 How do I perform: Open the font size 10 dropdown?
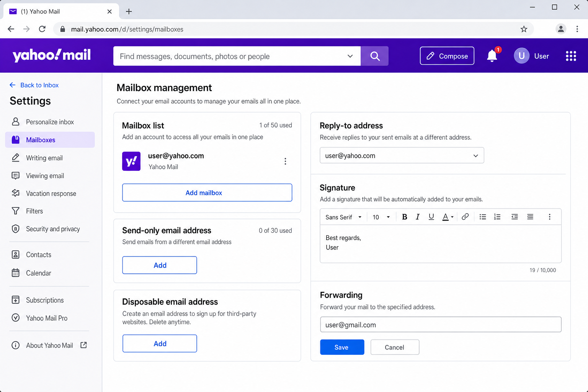coord(381,217)
